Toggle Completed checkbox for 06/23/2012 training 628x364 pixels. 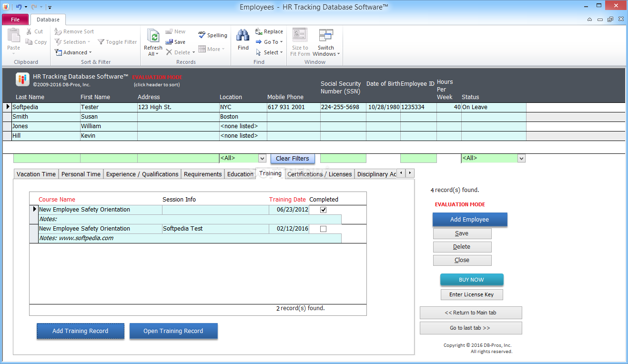click(324, 210)
